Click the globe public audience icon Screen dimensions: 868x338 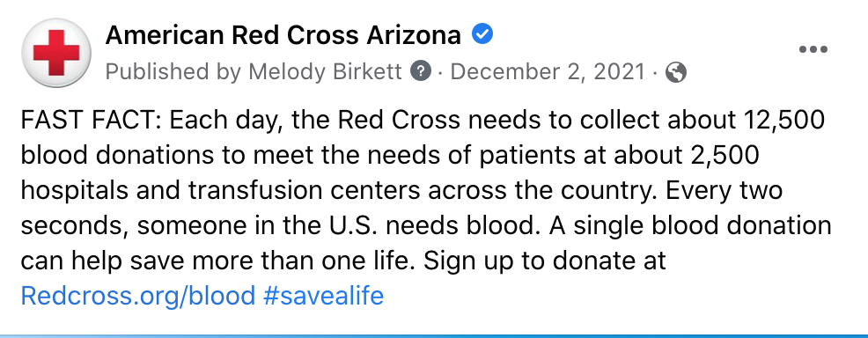(676, 72)
